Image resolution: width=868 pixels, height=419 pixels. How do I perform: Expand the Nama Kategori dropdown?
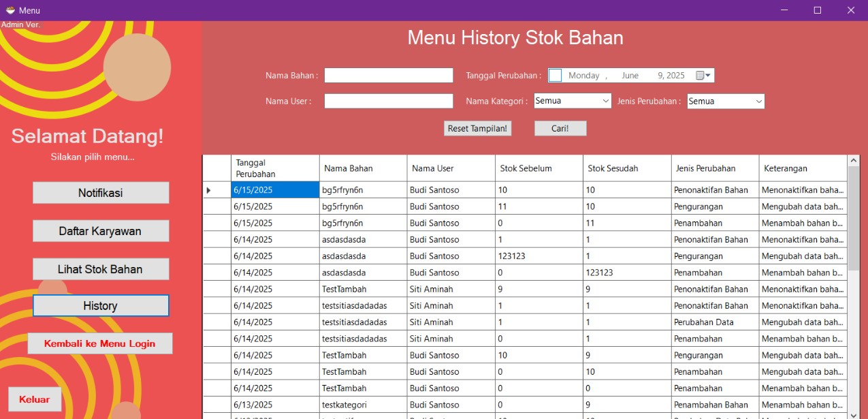tap(605, 102)
